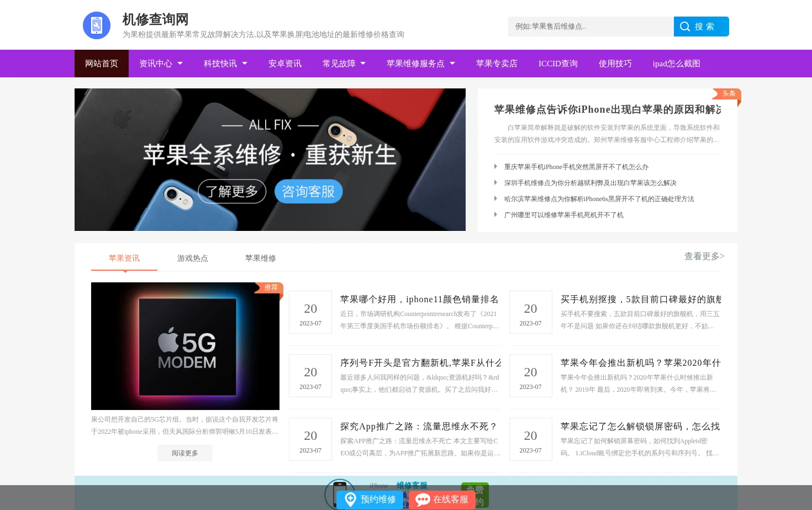
Task: Switch to the 游戏热点 tab
Action: [192, 258]
